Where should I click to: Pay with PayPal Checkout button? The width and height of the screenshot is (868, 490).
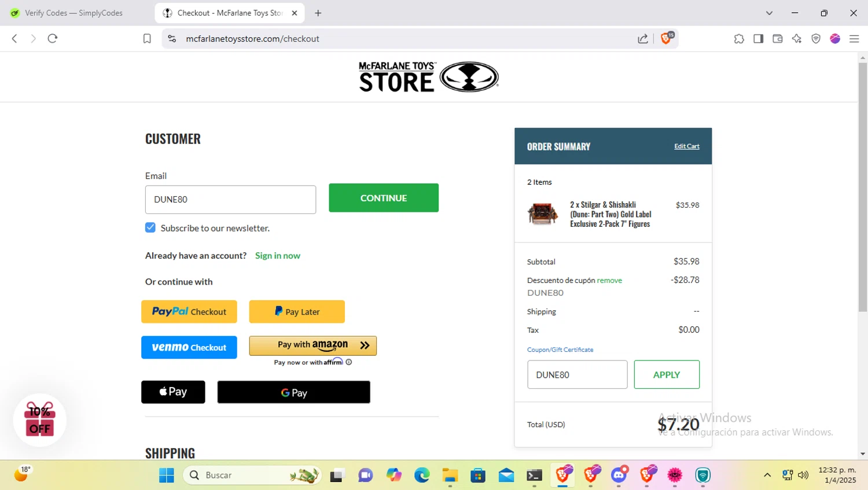click(x=189, y=312)
